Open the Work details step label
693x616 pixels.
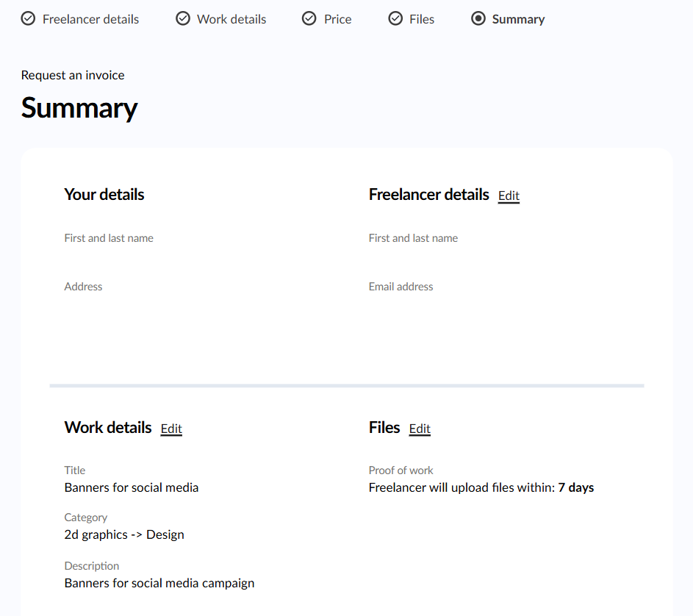231,19
